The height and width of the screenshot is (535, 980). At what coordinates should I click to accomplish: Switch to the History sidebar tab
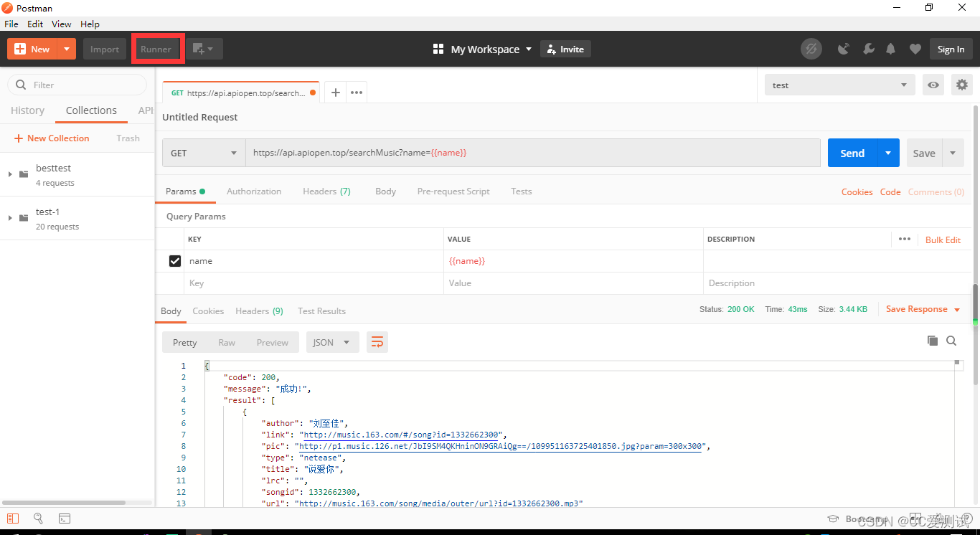[x=27, y=110]
